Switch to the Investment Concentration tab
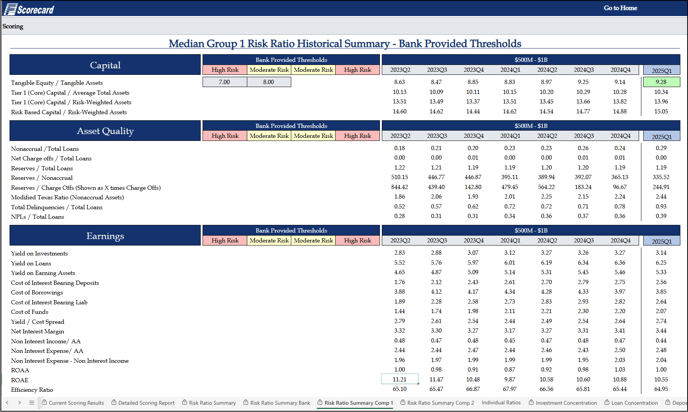 (x=563, y=403)
